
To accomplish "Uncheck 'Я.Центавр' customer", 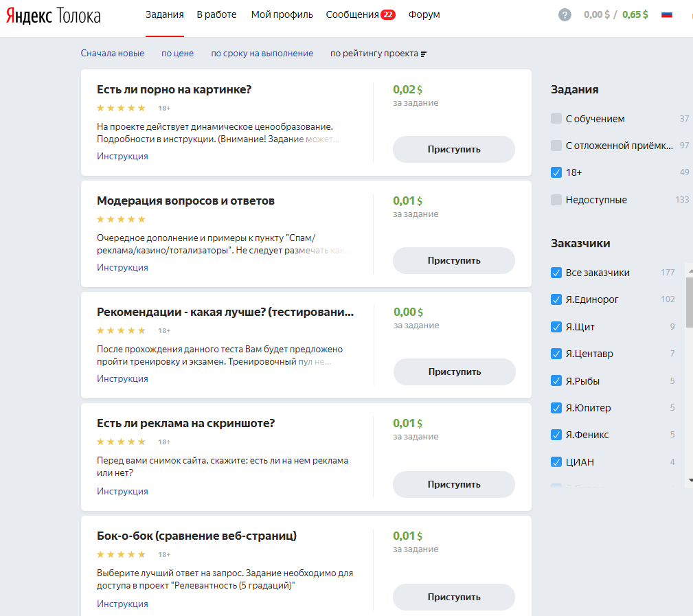I will 556,354.
